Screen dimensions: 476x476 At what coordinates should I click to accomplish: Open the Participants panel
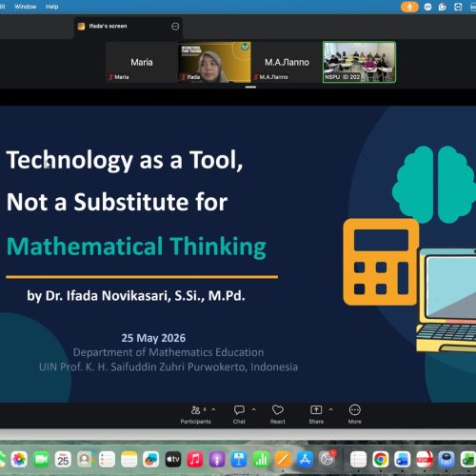pyautogui.click(x=195, y=414)
